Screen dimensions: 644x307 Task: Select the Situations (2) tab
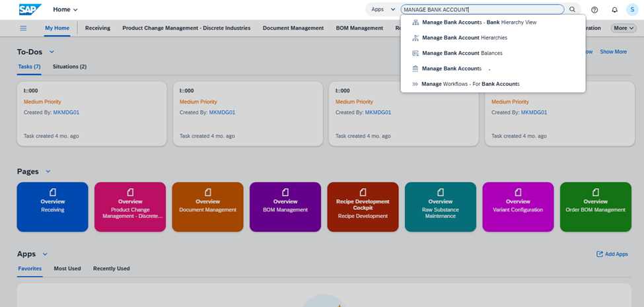click(69, 67)
